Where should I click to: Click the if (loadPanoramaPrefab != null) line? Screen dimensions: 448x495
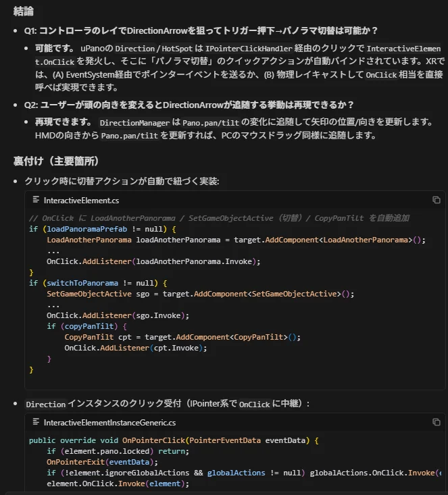(102, 229)
